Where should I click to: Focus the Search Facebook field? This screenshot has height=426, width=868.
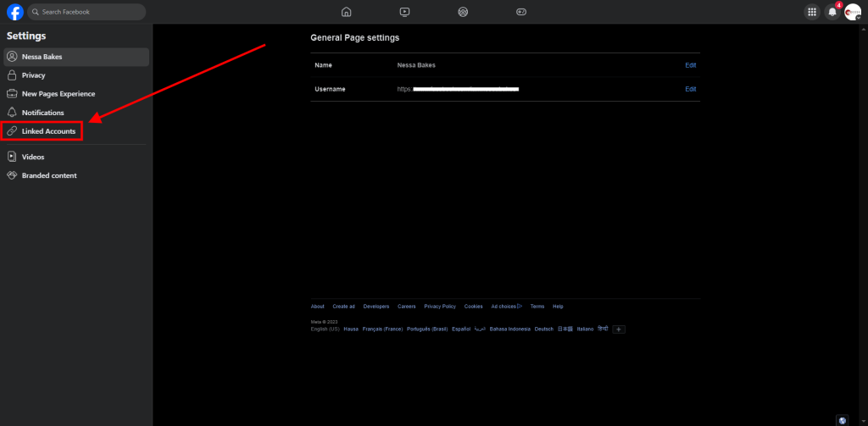click(86, 12)
